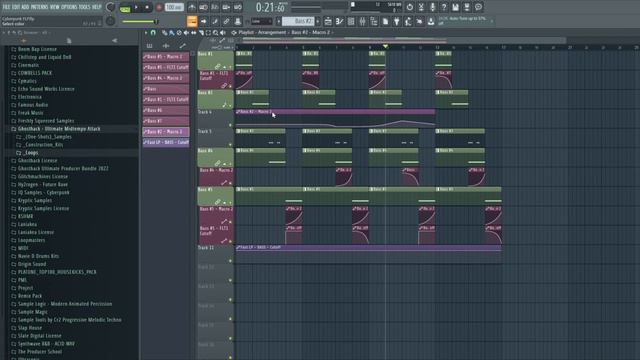Toggle wait for input before recording
The image size is (640, 360).
203,7
